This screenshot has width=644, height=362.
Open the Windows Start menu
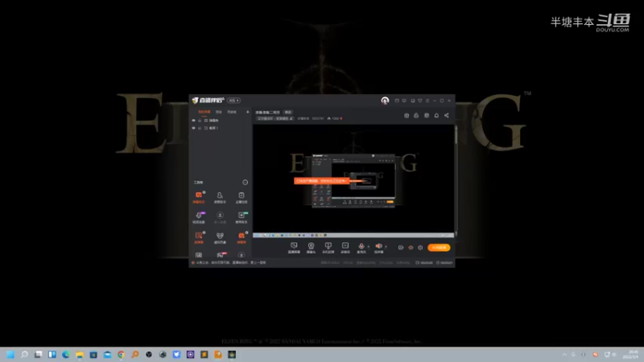pyautogui.click(x=10, y=355)
